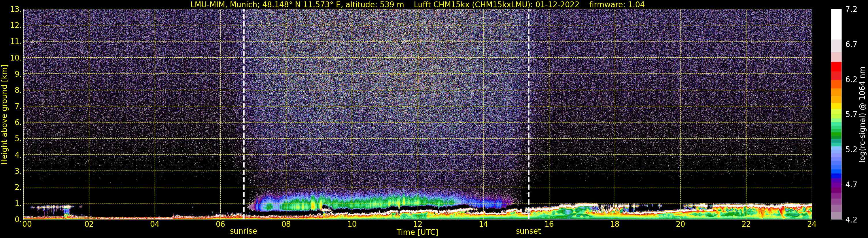Screen dimensions: 868x238
Task: Click the 'sunrise' label below the time axis
Action: (x=243, y=231)
